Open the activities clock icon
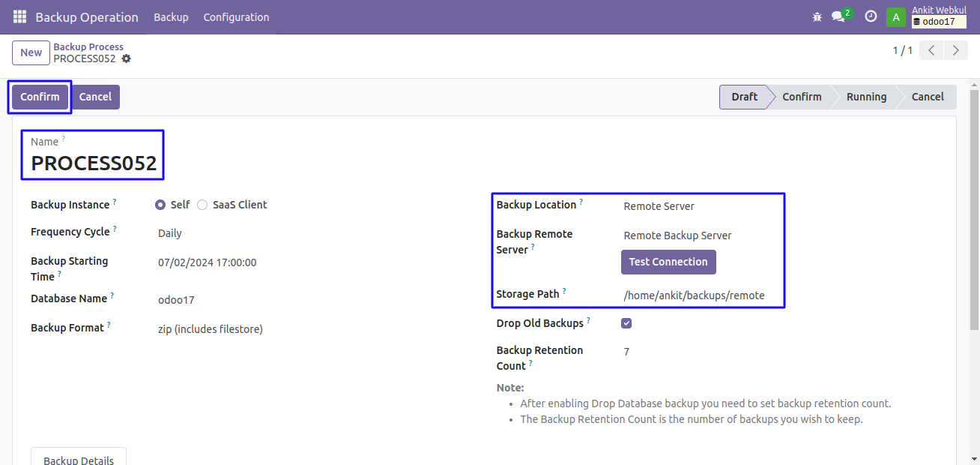980x465 pixels. click(x=871, y=16)
